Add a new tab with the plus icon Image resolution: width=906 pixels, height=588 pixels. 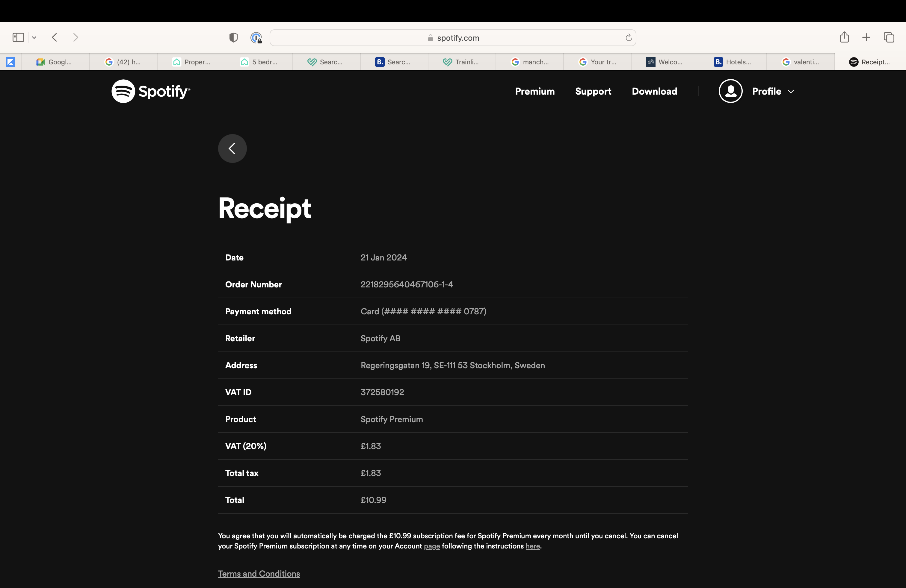coord(866,37)
